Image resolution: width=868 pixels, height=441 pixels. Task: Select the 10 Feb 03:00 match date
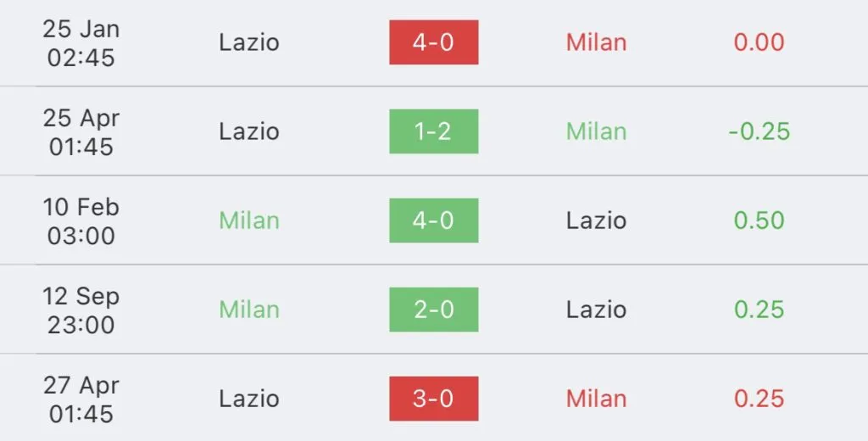[x=81, y=220]
